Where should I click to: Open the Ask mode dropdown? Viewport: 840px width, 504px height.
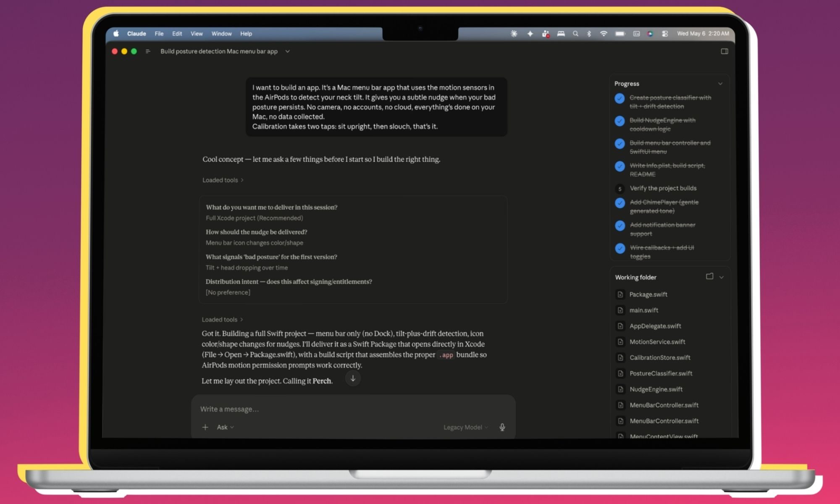point(225,427)
